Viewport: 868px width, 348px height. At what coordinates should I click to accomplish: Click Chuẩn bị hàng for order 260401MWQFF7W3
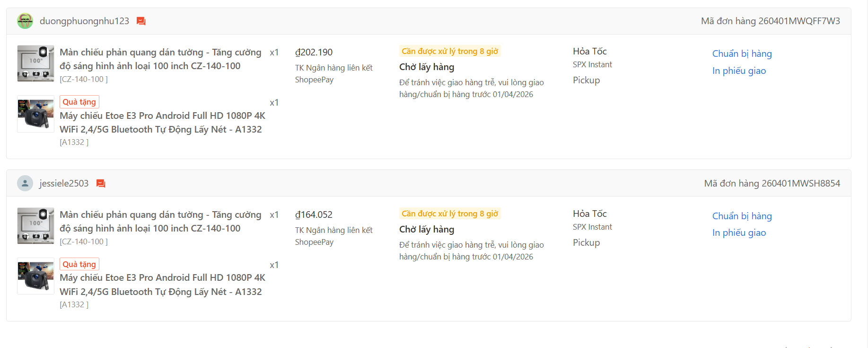pyautogui.click(x=742, y=54)
